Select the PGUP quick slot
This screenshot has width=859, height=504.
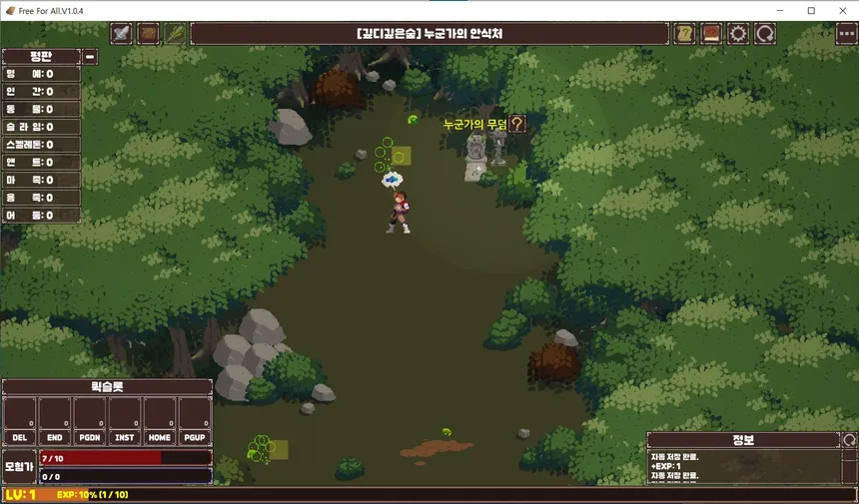[195, 437]
